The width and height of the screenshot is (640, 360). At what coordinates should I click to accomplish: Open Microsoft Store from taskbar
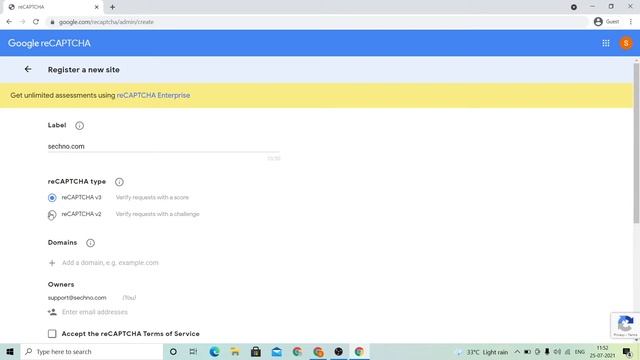256,351
